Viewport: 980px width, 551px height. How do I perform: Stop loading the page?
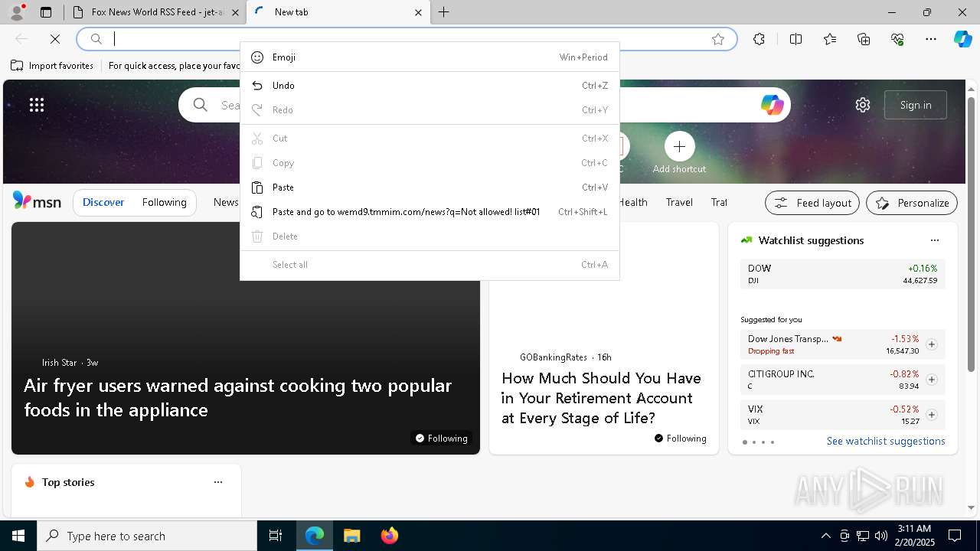coord(55,39)
